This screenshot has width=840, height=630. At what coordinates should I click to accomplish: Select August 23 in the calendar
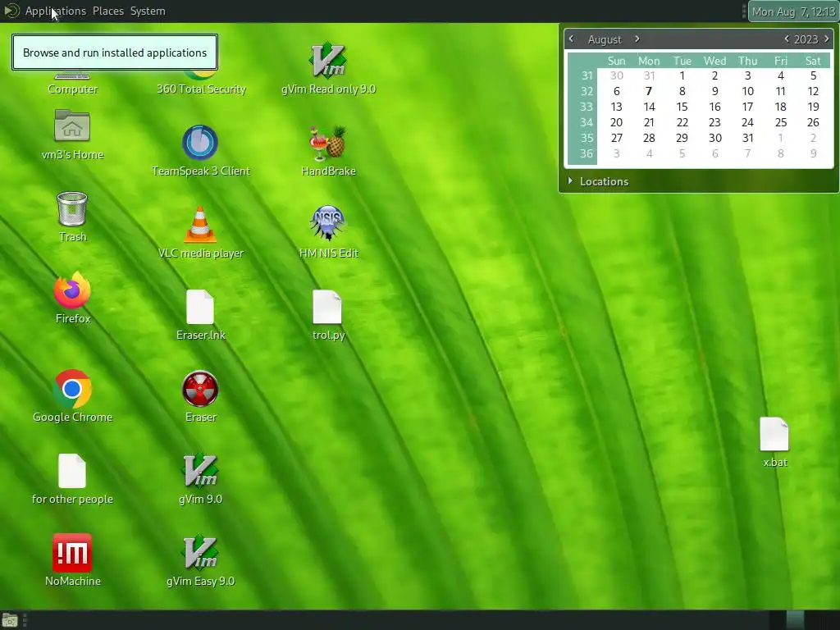(714, 122)
